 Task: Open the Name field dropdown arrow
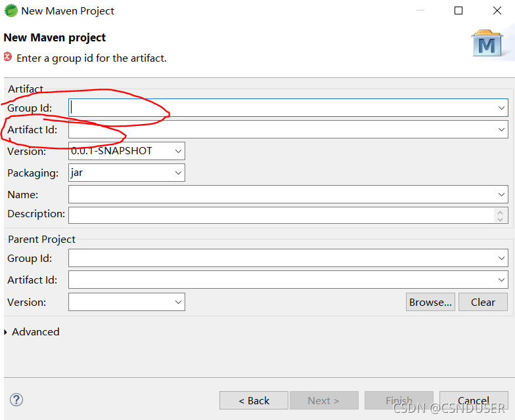click(501, 194)
